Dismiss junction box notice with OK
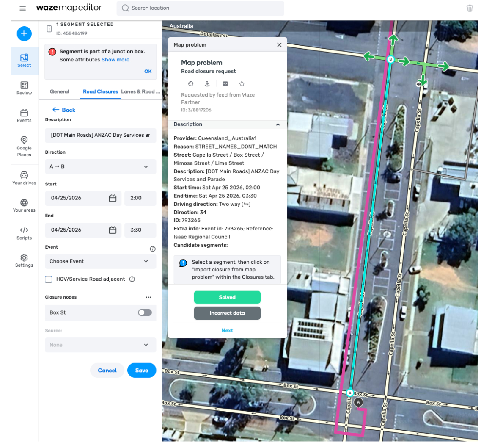 click(148, 72)
